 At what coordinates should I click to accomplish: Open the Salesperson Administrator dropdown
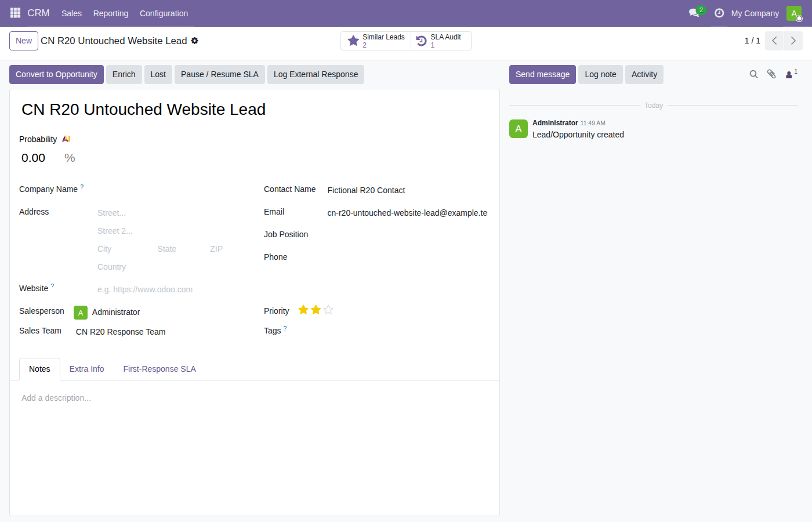(168, 312)
